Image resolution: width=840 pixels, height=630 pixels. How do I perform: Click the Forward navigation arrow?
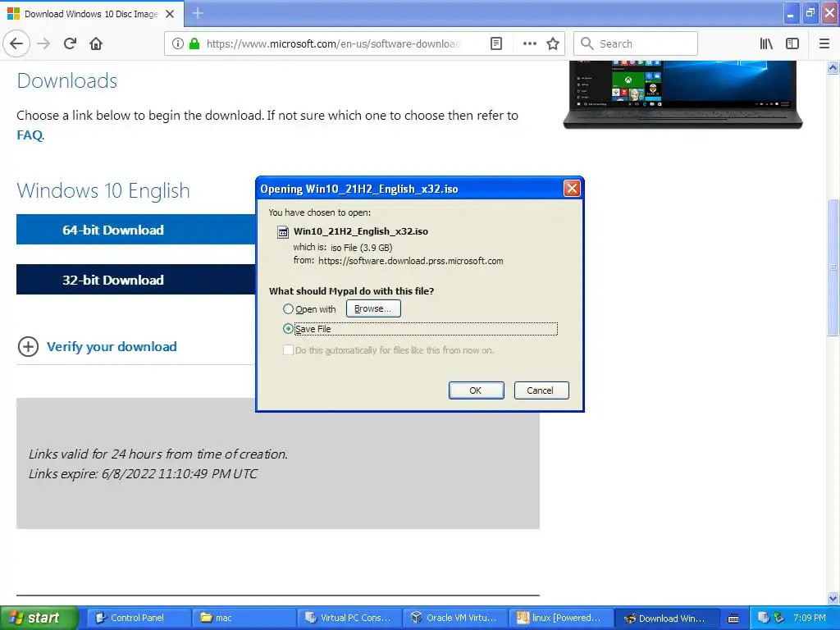point(44,43)
